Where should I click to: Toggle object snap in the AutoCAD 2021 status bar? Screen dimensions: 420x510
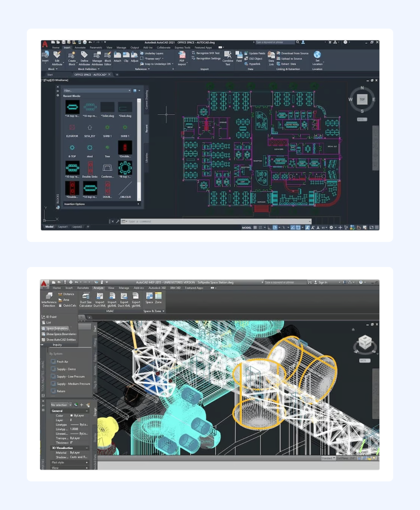[x=298, y=227]
